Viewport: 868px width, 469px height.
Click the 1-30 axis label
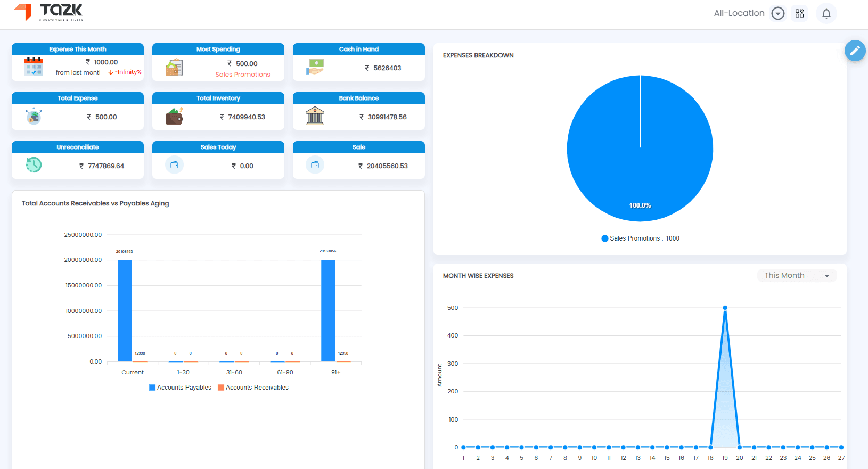click(183, 372)
